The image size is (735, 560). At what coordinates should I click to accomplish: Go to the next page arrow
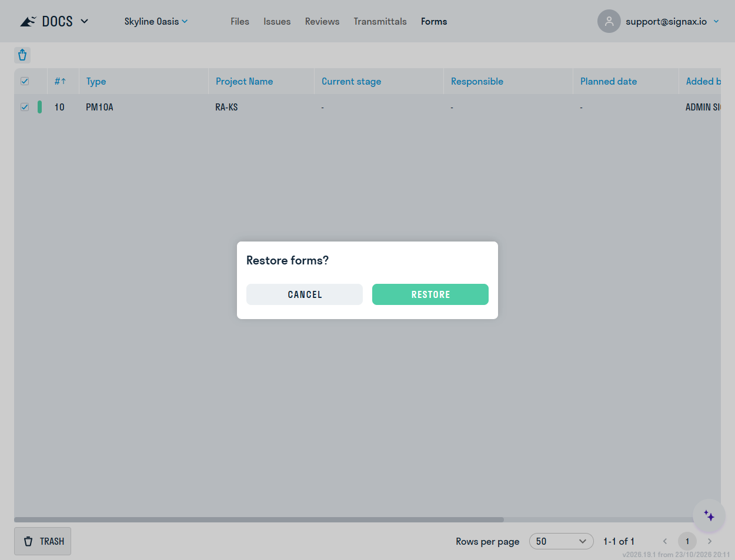point(710,541)
